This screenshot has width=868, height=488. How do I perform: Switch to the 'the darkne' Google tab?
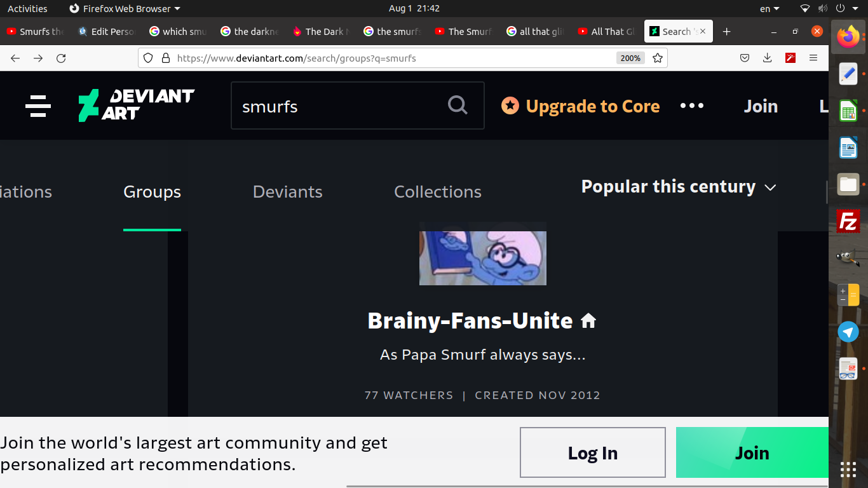click(250, 31)
